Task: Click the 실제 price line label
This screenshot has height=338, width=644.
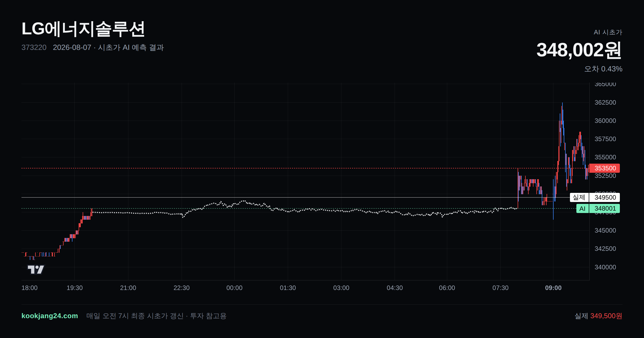Action: point(579,197)
